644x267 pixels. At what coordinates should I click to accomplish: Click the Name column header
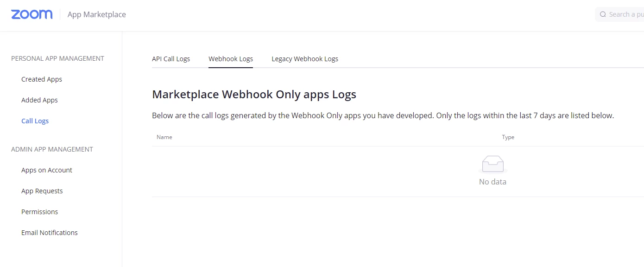point(164,137)
